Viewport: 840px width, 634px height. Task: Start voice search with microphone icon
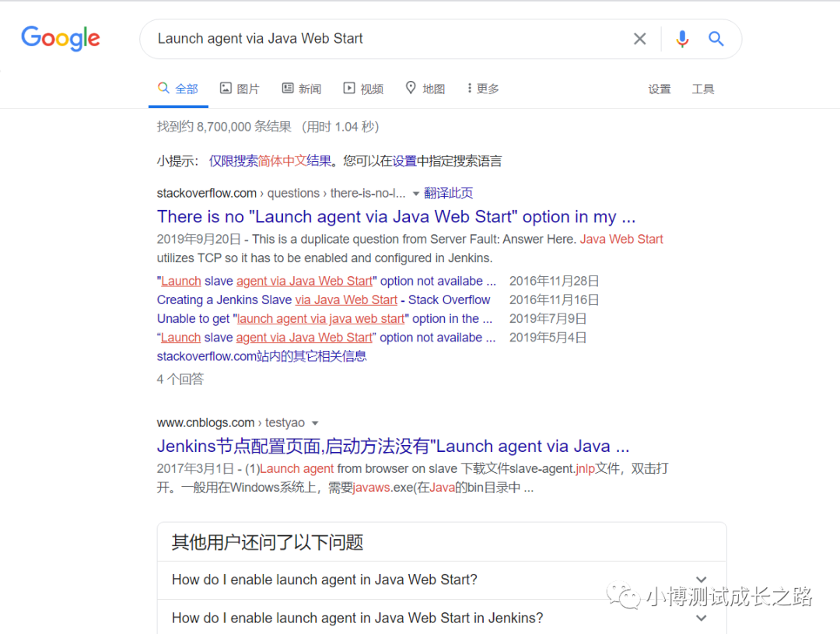click(682, 39)
